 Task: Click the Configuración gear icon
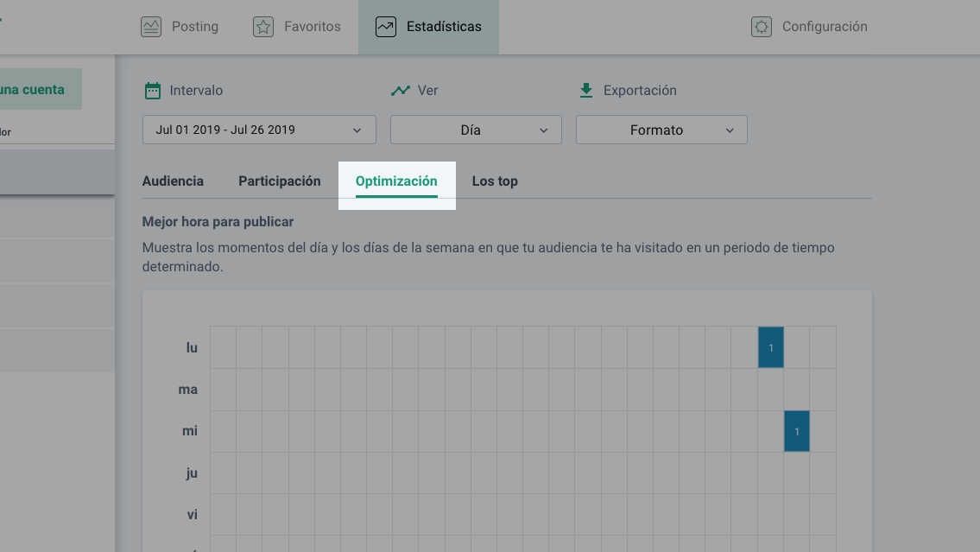pos(761,27)
